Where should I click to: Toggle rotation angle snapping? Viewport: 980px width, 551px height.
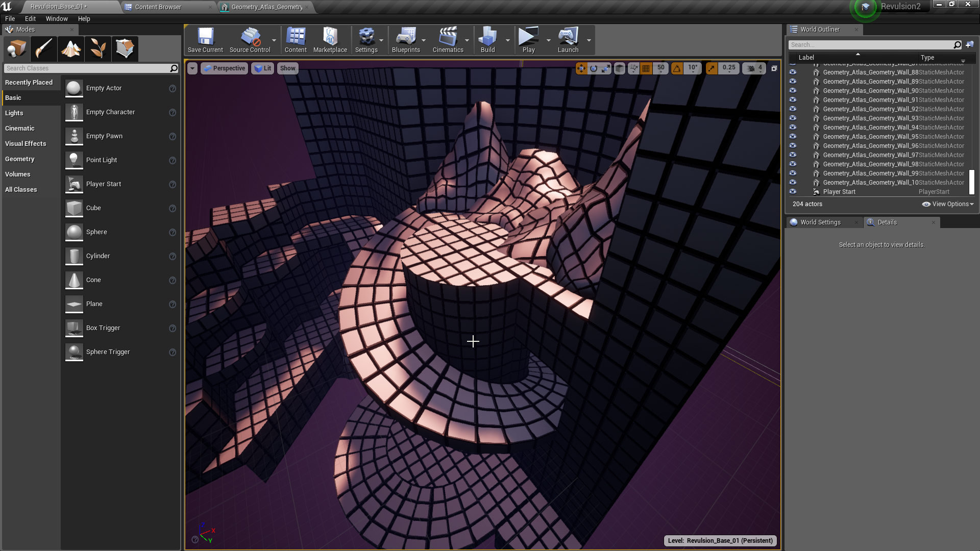(x=677, y=68)
